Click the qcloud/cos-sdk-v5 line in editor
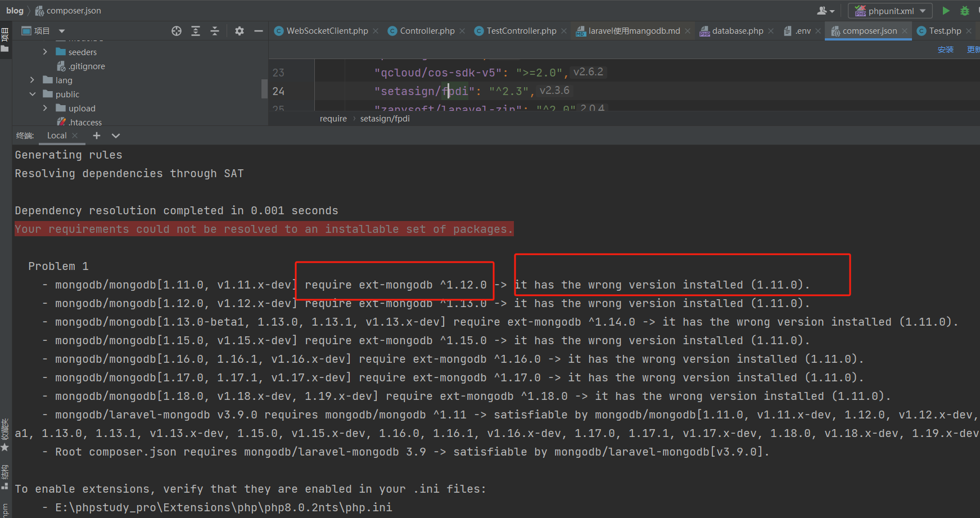This screenshot has height=518, width=980. (x=471, y=73)
